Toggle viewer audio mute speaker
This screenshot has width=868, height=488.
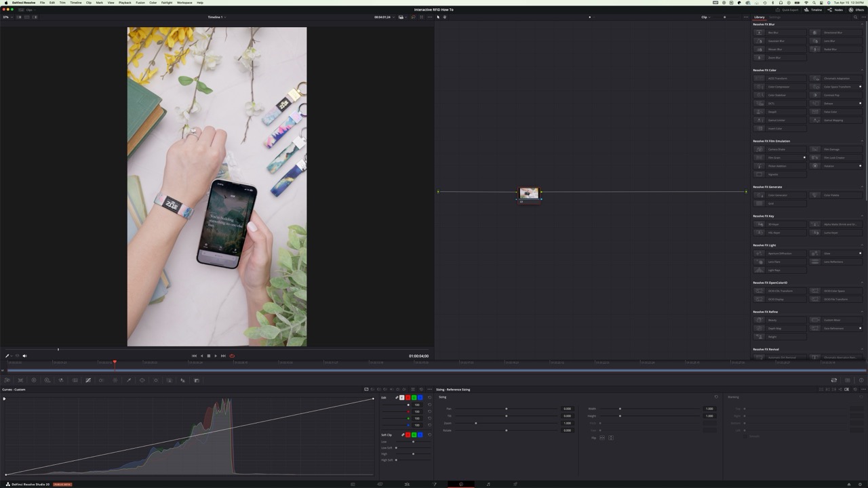[x=24, y=356]
